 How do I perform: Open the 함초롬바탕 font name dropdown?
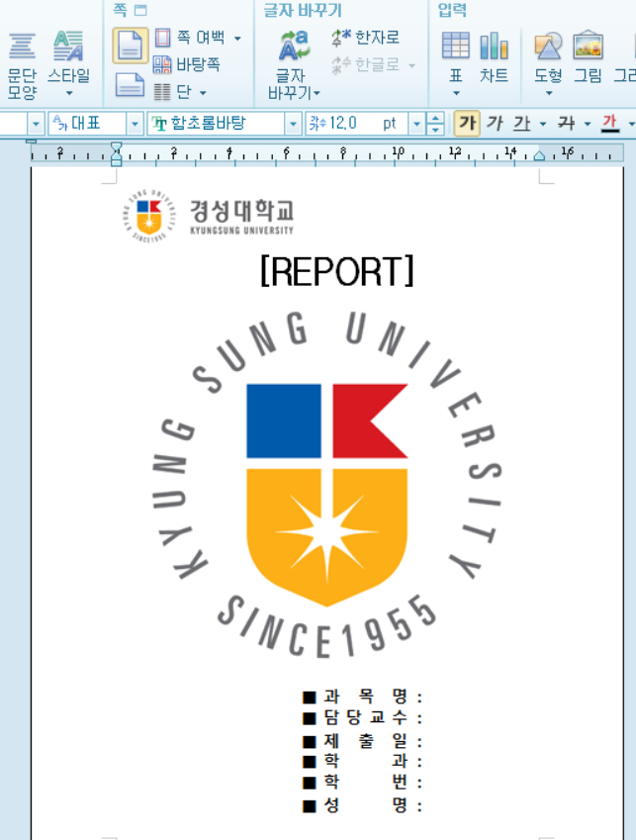[x=293, y=124]
